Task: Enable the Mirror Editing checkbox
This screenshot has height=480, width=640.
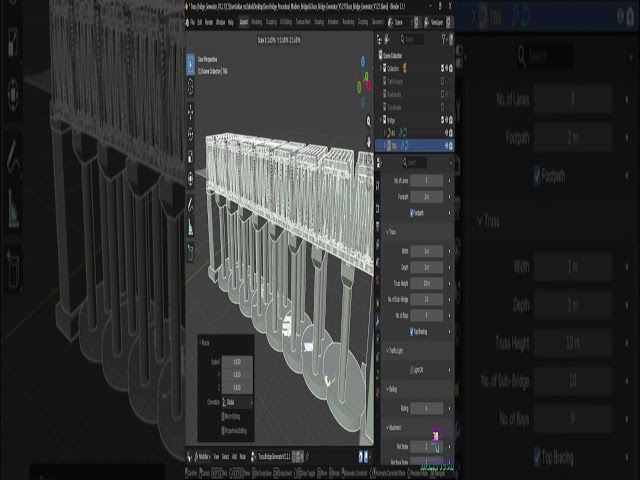Action: pyautogui.click(x=223, y=417)
